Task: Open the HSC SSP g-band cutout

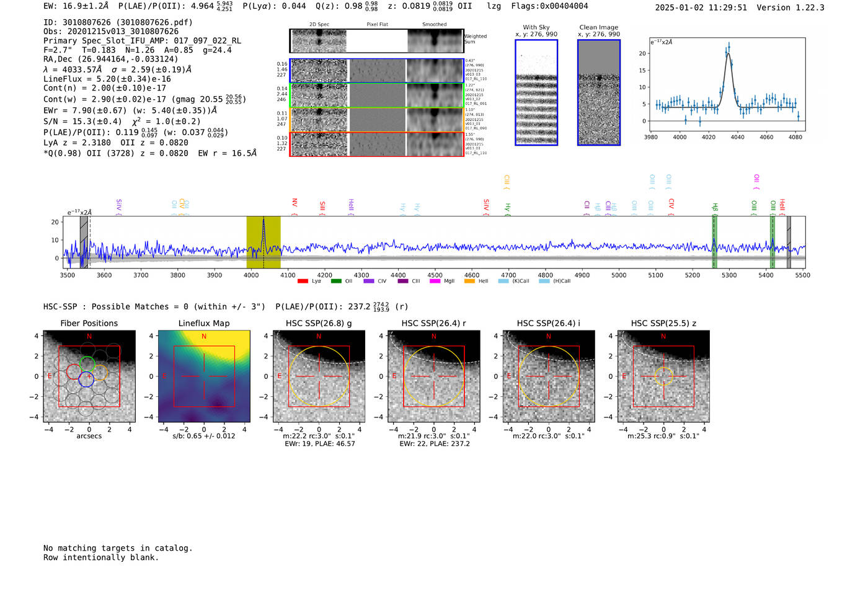Action: point(319,376)
